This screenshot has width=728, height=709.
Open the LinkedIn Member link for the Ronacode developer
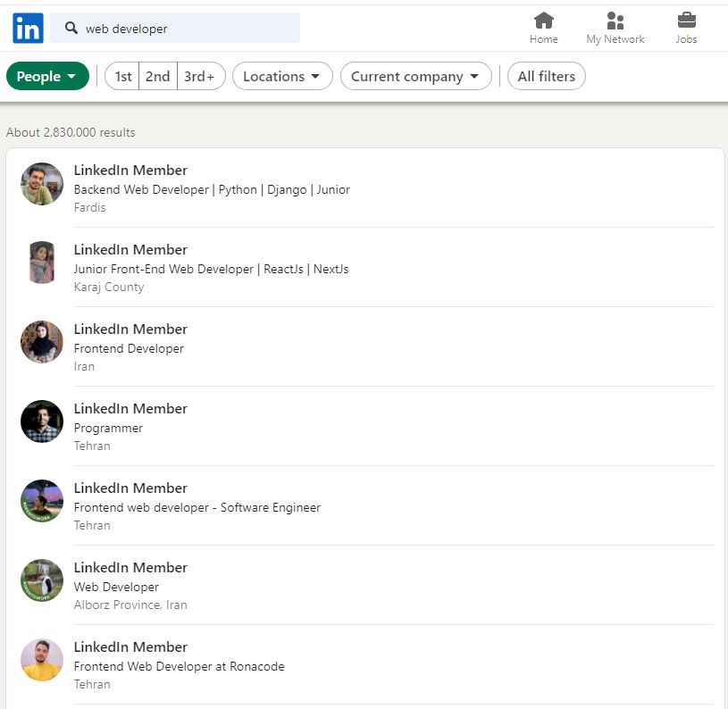[130, 646]
